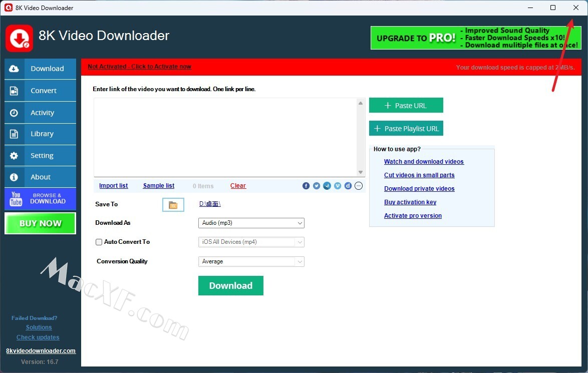Enable the Auto Convert To checkbox

(x=99, y=242)
